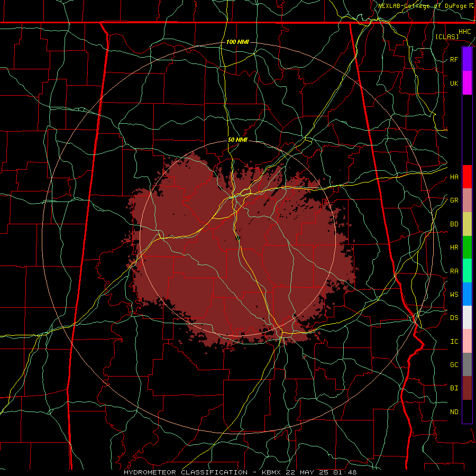Image resolution: width=476 pixels, height=476 pixels.
Task: Click the RA mint-green legend swatch
Action: 467,271
